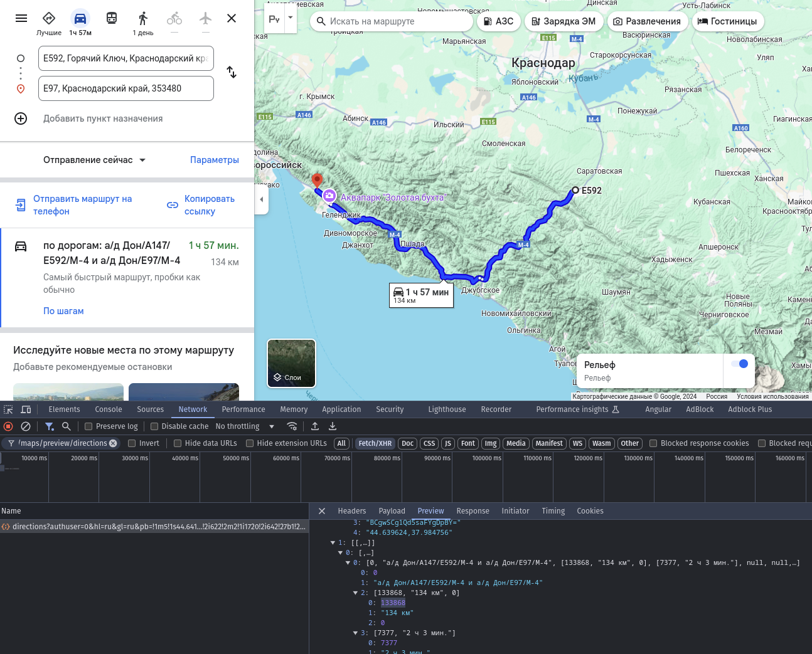Open the DevTools Elements tab
812x654 pixels.
coord(64,409)
